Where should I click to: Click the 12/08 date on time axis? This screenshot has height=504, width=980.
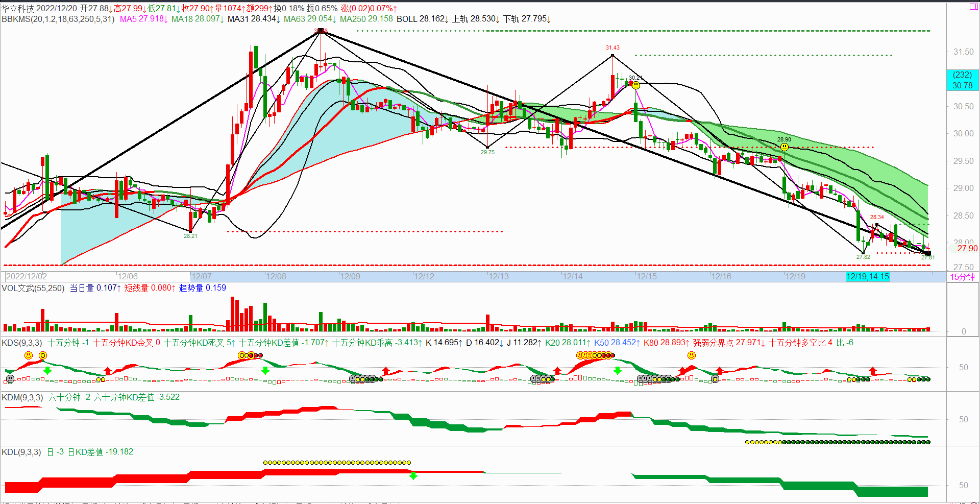(x=276, y=276)
